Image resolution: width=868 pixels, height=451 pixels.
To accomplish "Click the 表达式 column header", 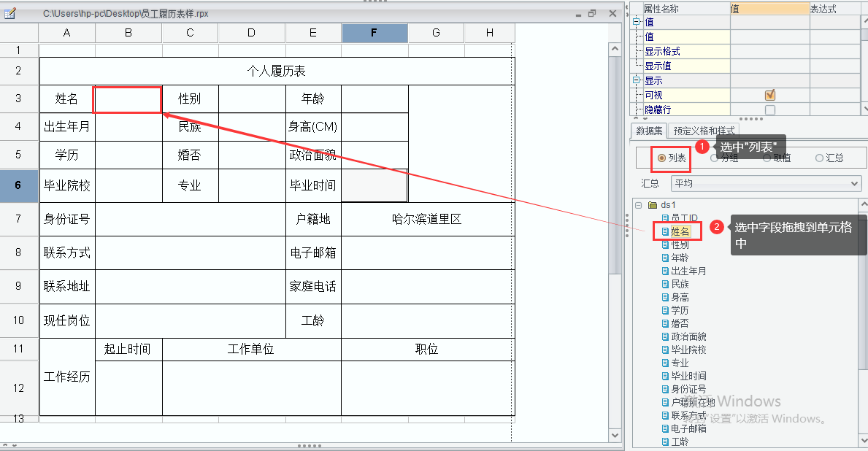I will pos(835,9).
